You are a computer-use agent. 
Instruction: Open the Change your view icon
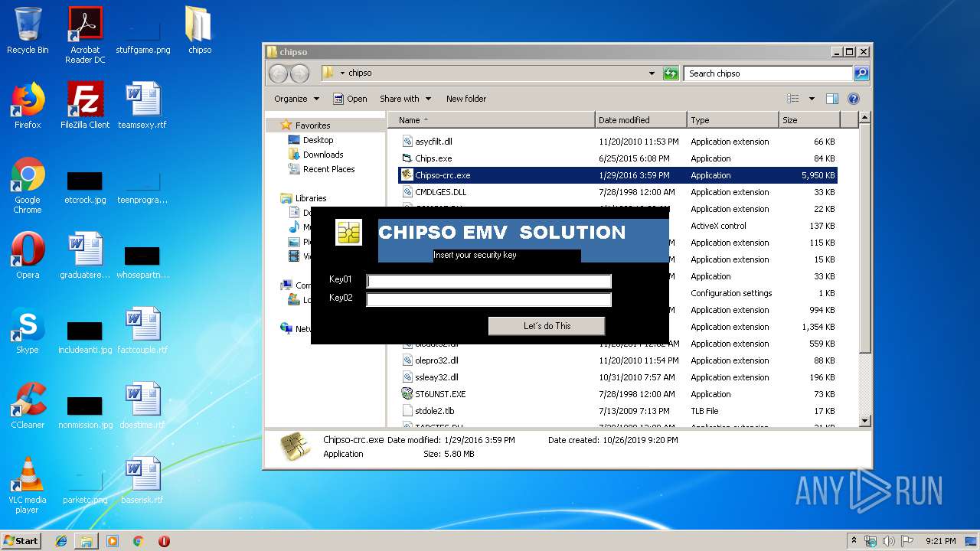click(793, 99)
